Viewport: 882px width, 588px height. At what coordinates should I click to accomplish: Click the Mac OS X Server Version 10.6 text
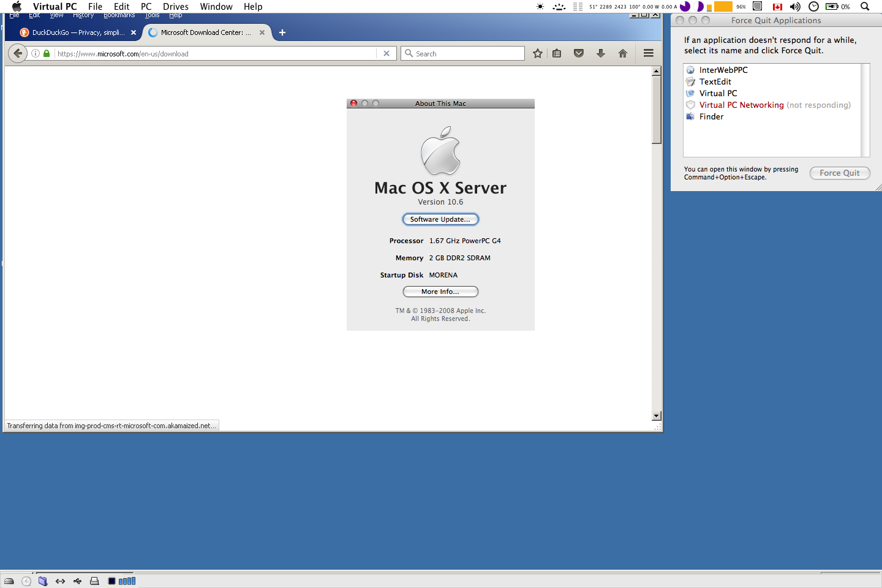pyautogui.click(x=440, y=194)
